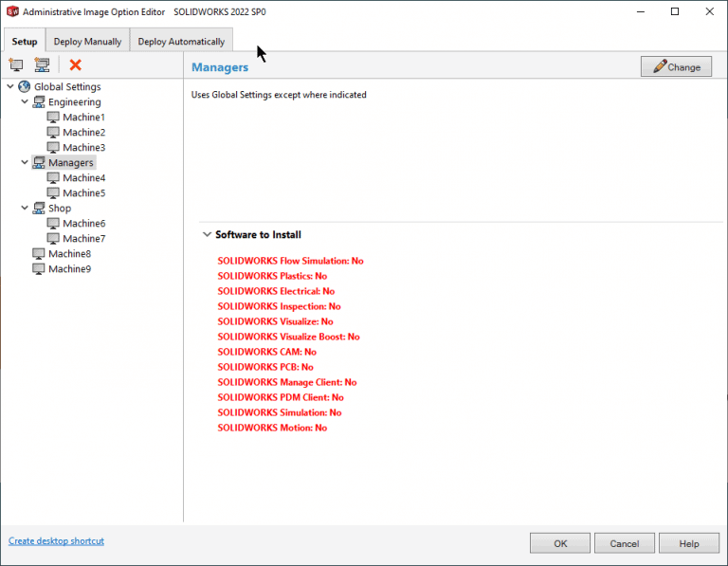Select the Engineering group label
The width and height of the screenshot is (728, 566).
point(74,102)
